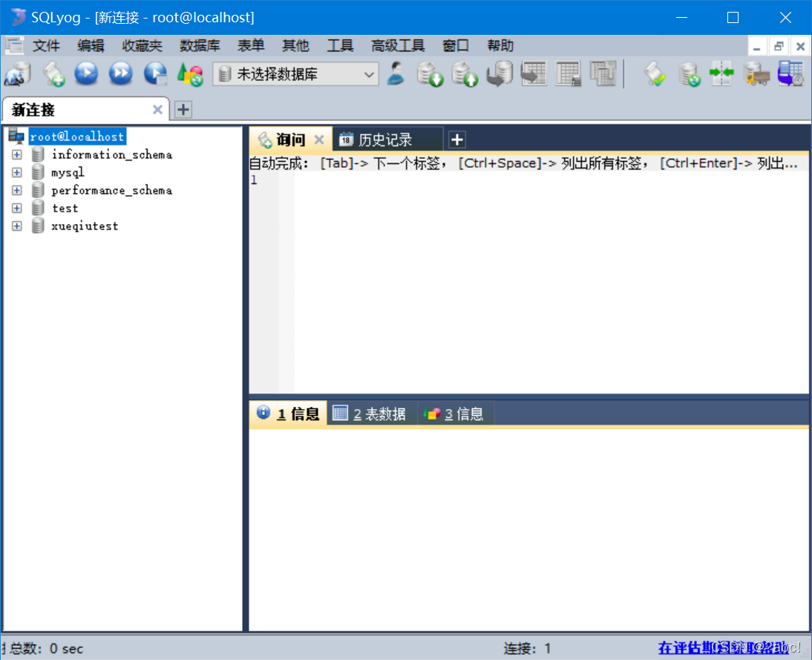
Task: Expand the information_schema tree node
Action: [17, 154]
